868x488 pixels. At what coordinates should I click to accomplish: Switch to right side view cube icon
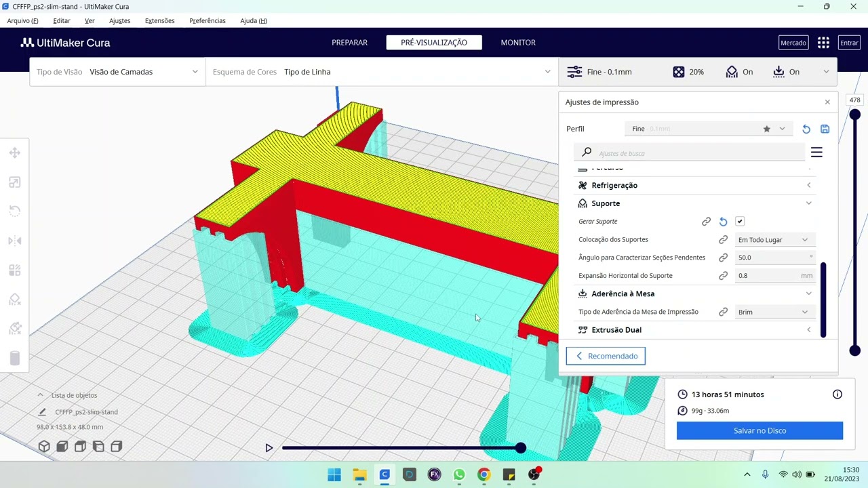pos(117,446)
